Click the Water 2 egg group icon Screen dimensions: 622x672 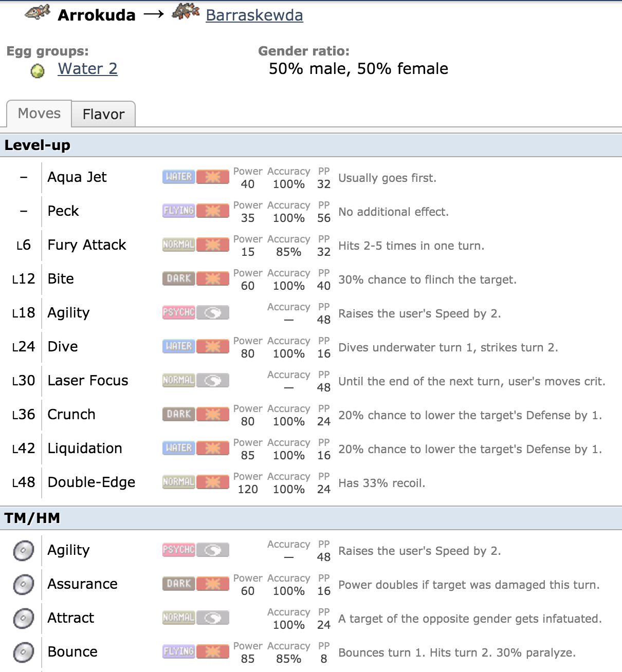coord(38,71)
